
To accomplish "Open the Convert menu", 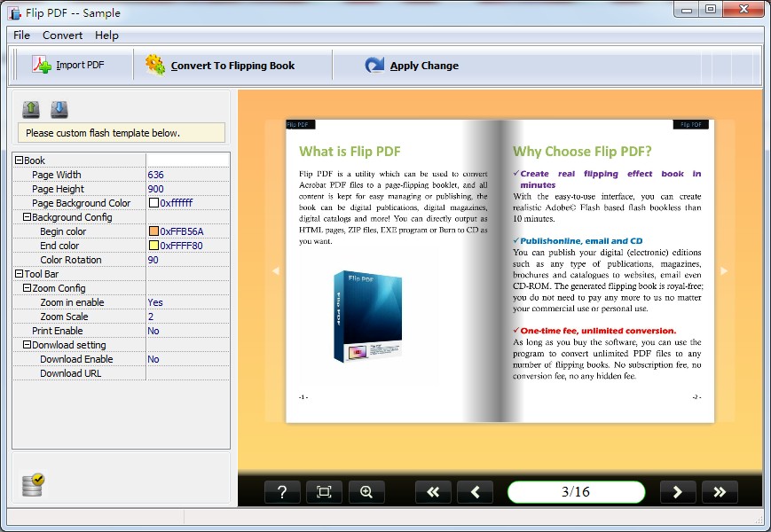I will 62,35.
